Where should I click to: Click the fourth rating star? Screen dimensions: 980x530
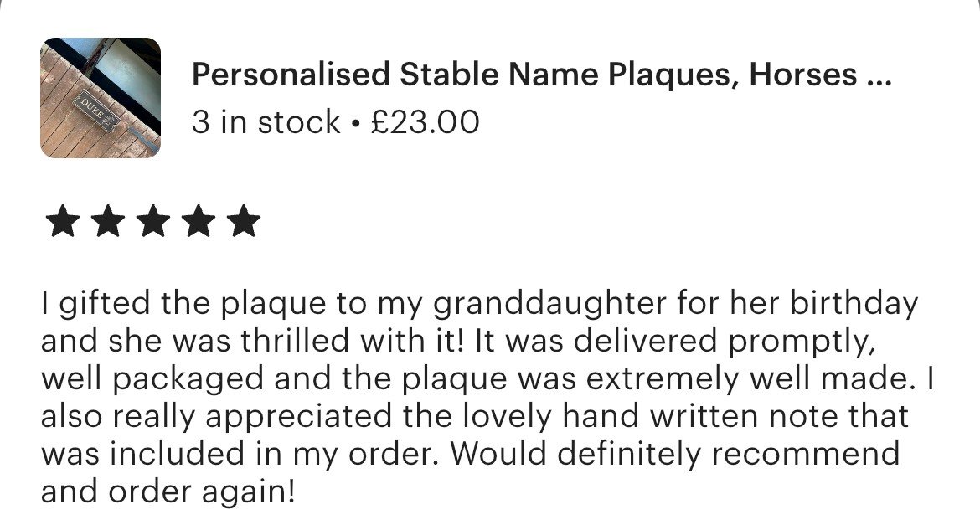pyautogui.click(x=199, y=222)
